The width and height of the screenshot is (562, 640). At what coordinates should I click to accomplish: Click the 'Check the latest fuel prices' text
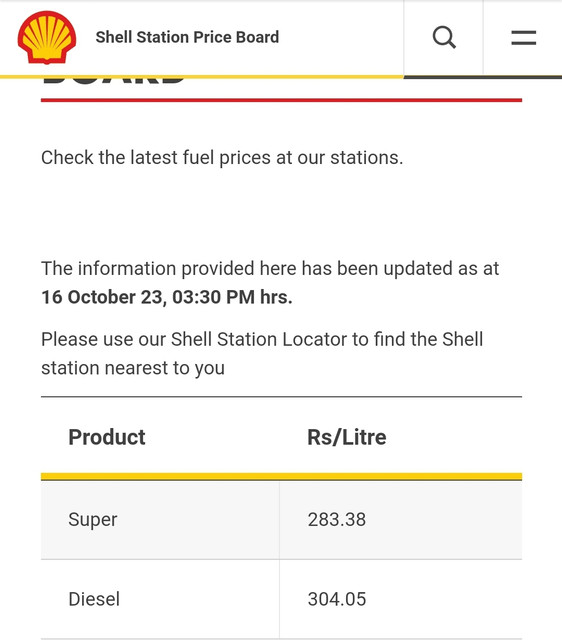[x=222, y=158]
